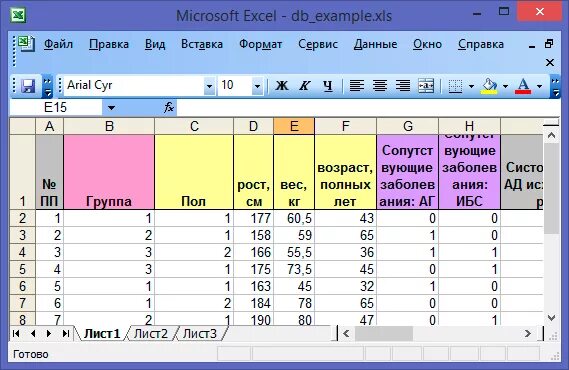Click the Excel workbook icon in menu bar
This screenshot has height=370, width=569.
coord(26,44)
